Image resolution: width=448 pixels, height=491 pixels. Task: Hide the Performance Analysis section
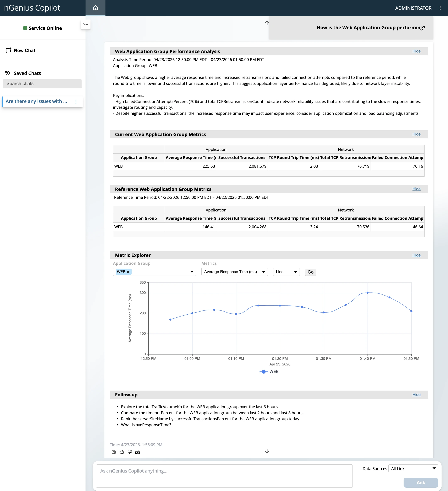tap(416, 51)
